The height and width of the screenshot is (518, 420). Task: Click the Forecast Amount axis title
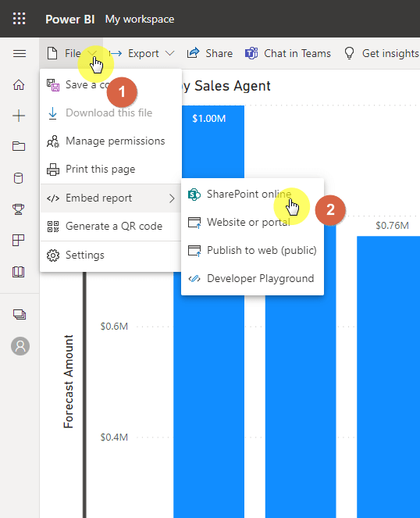[69, 381]
